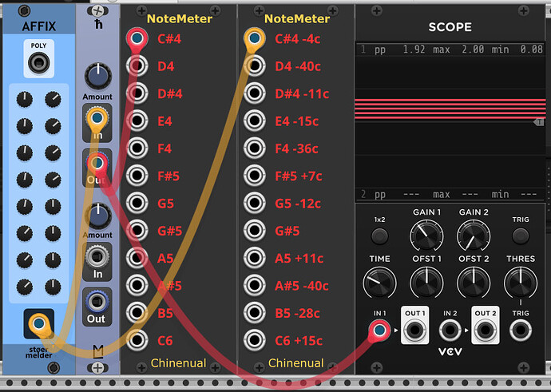Viewport: 551px width, 392px height.
Task: Click the VCV logo on Scope
Action: click(x=450, y=351)
